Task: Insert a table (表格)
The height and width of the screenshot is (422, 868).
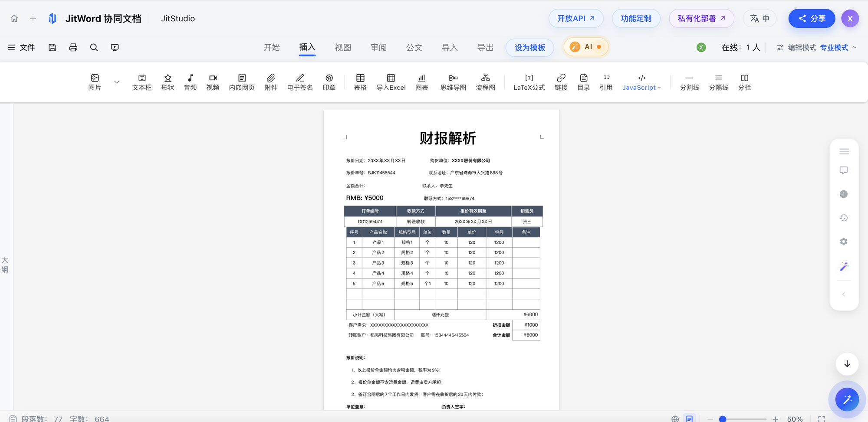Action: 360,82
